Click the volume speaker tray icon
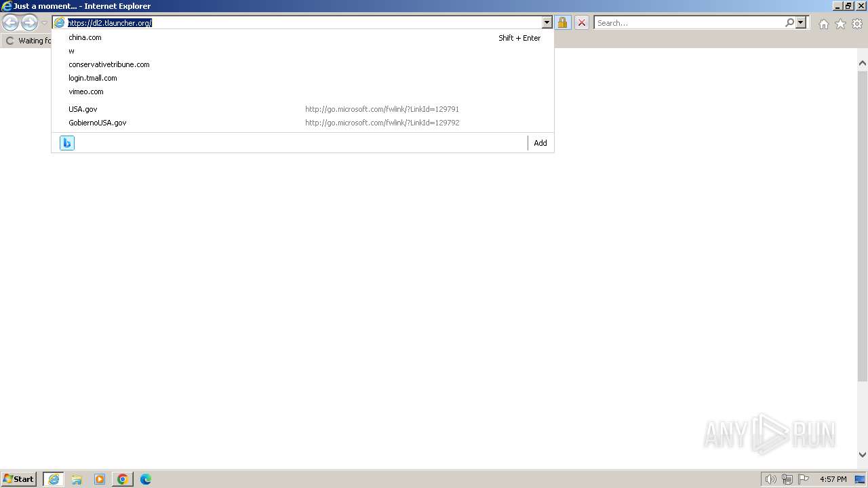Viewport: 868px width, 488px height. (x=770, y=479)
